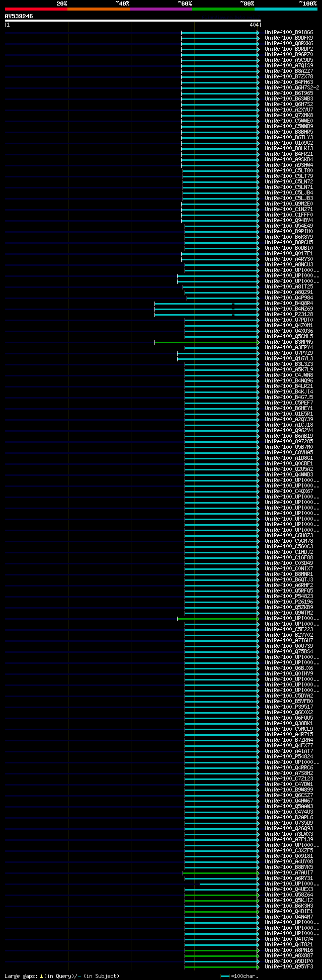The height and width of the screenshot is (980, 322).
Task: Select hit UniRef100_C5LT80
Action: (x=289, y=170)
